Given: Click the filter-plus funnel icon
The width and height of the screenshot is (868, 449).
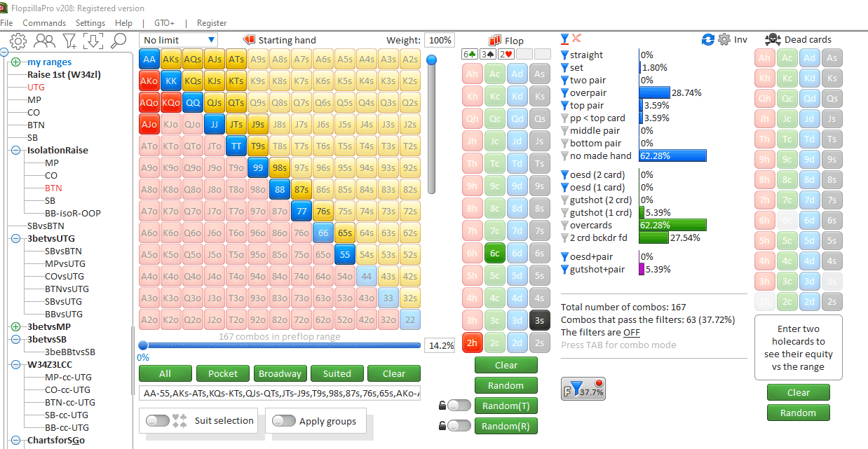Looking at the screenshot, I should (69, 41).
